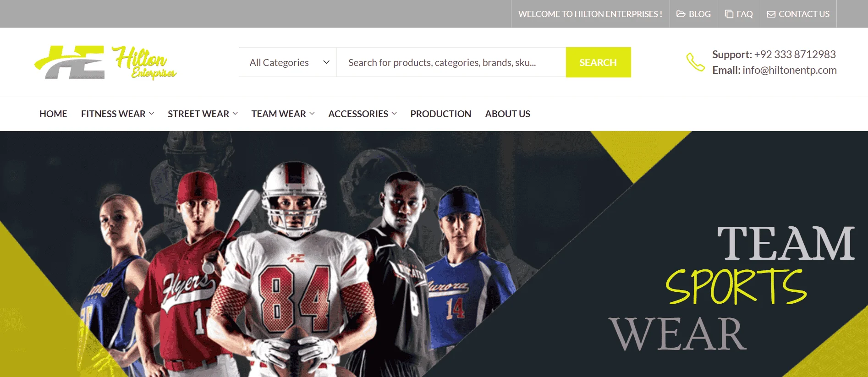Expand the Accessories submenu chevron
Screen dimensions: 868x377
tap(394, 114)
